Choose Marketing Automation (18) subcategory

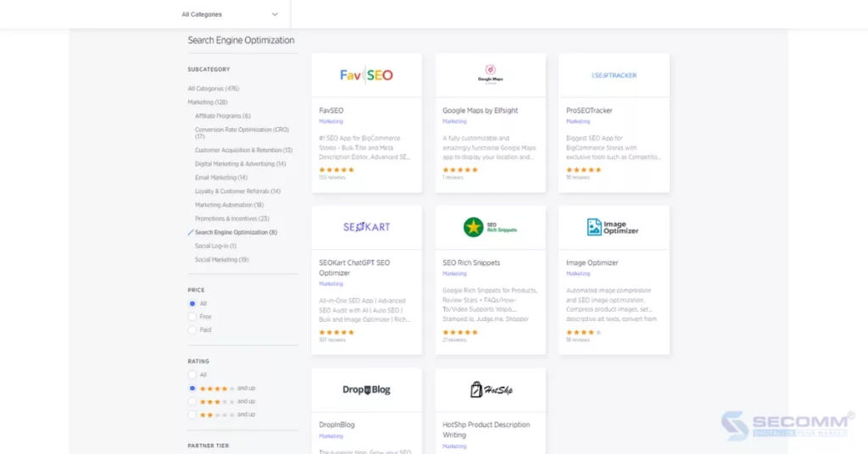(229, 205)
